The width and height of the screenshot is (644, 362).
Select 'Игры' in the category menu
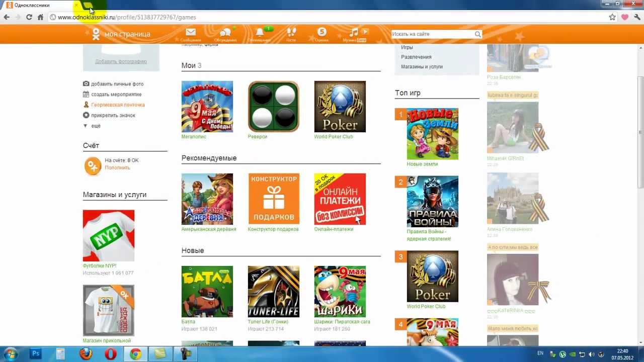click(x=407, y=47)
